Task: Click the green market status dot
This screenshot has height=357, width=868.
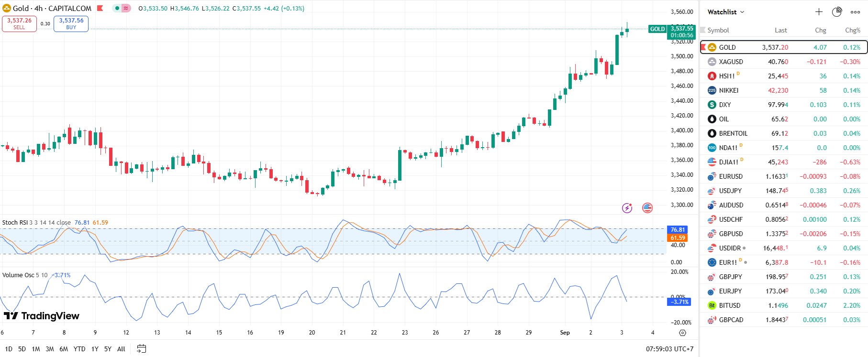Action: pos(117,8)
